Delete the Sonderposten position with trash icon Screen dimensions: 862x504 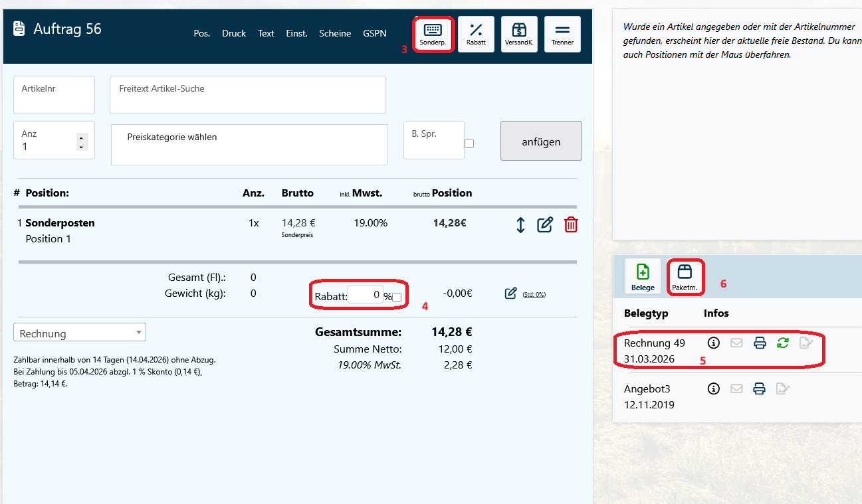point(571,225)
